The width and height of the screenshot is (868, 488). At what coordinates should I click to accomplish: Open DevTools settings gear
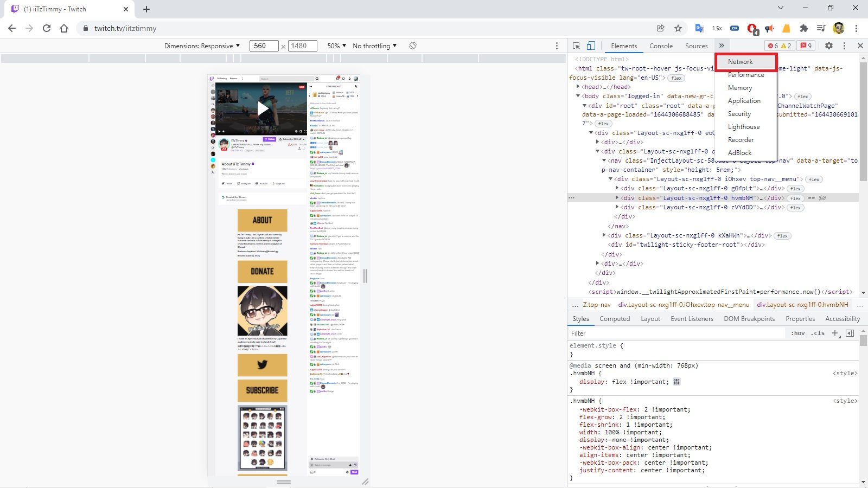(829, 46)
